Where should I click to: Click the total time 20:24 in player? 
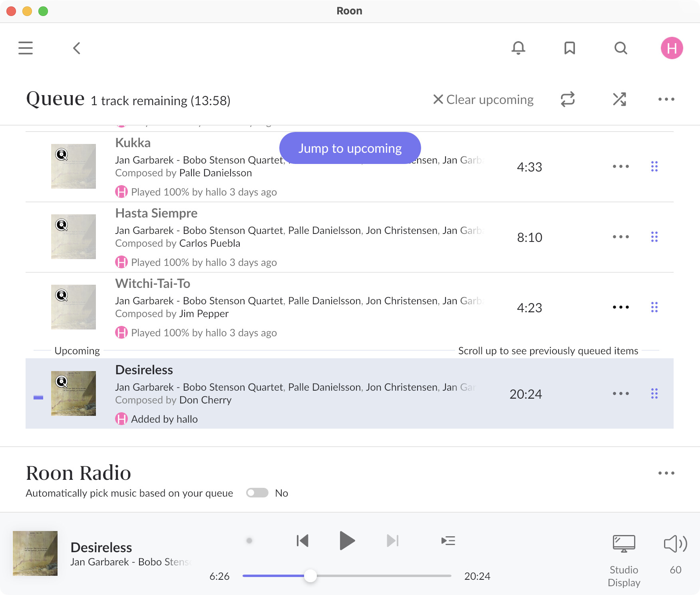click(x=477, y=576)
